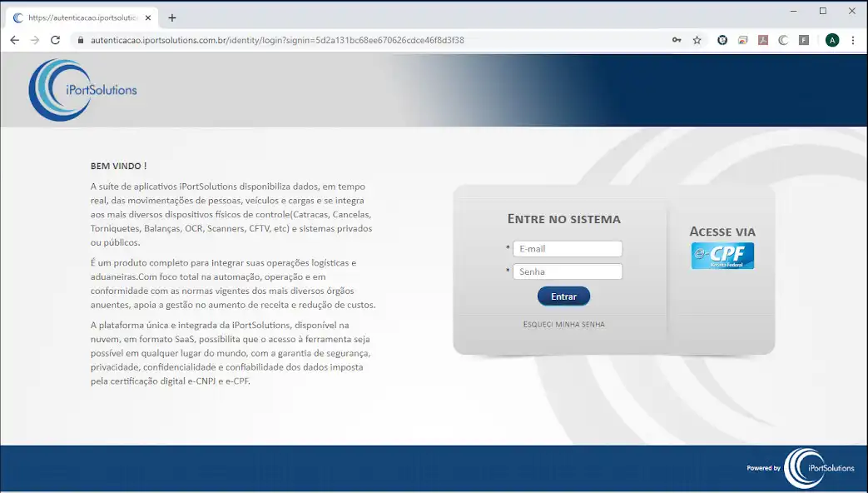Click the Entre no Sistema heading
Screen dimensions: 868x493
[564, 219]
